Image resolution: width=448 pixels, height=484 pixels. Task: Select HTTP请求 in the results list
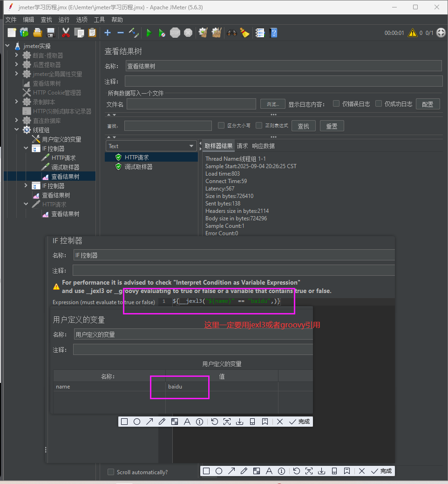(x=137, y=157)
